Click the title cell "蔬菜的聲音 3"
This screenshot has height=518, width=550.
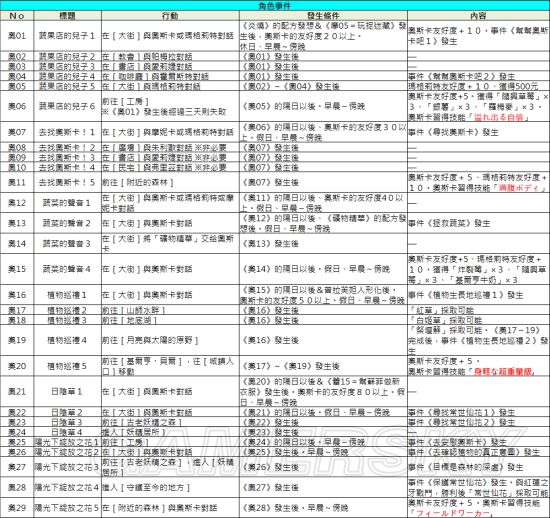pyautogui.click(x=67, y=243)
